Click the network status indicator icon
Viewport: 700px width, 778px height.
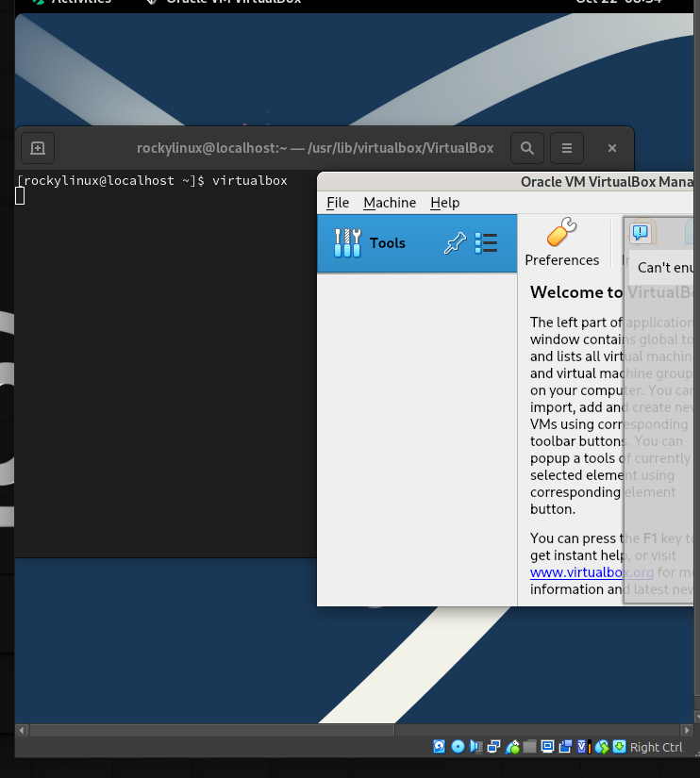point(494,747)
